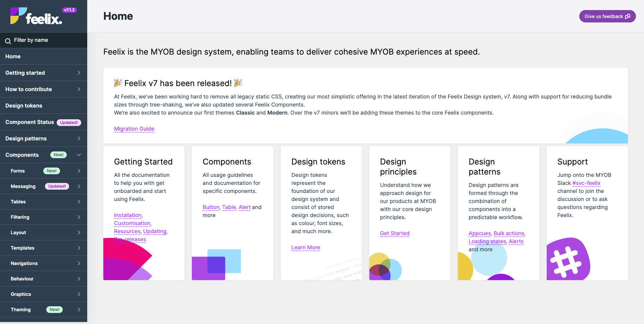Click the search magnifier icon in filter box
This screenshot has height=324, width=644.
pyautogui.click(x=8, y=41)
